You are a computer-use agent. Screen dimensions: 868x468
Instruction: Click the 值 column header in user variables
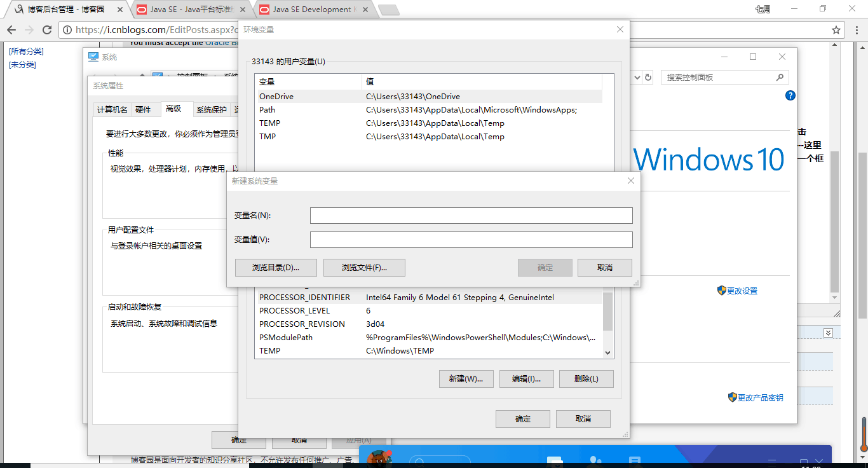point(482,82)
